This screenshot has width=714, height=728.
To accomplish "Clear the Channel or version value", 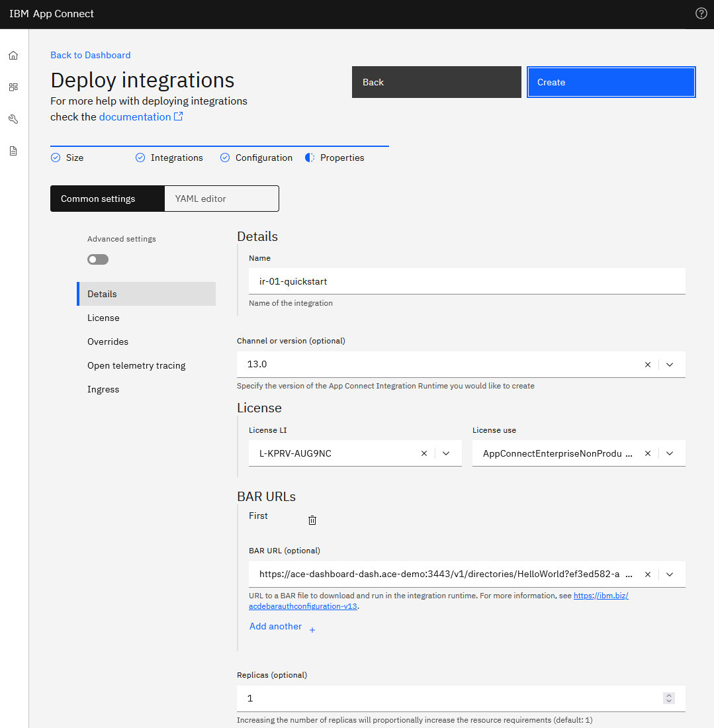I will click(648, 365).
